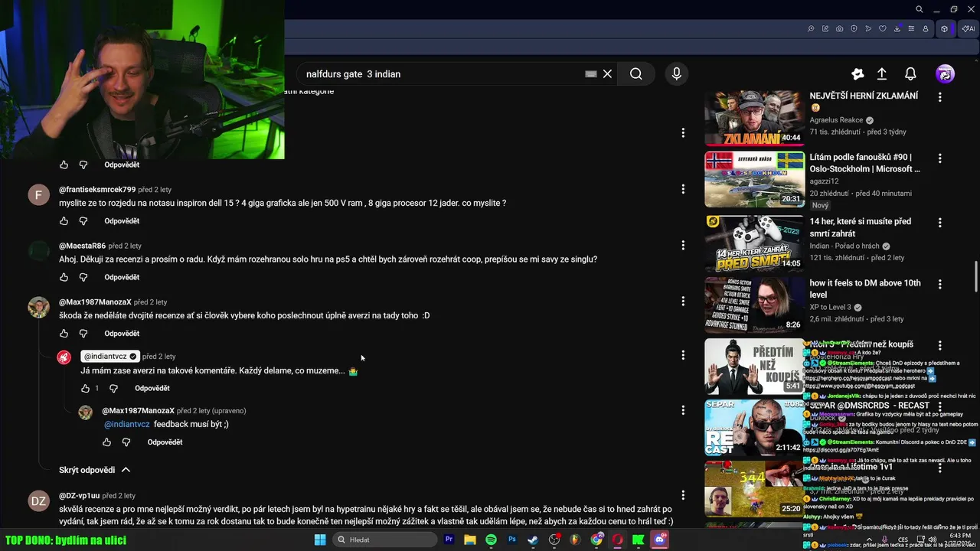Open Adobe Premiere Pro from taskbar
980x551 pixels.
pyautogui.click(x=449, y=540)
